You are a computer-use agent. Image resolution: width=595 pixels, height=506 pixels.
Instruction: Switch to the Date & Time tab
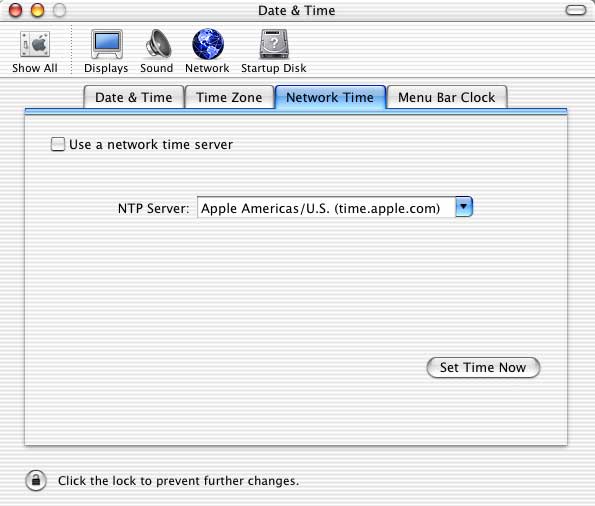pos(134,98)
